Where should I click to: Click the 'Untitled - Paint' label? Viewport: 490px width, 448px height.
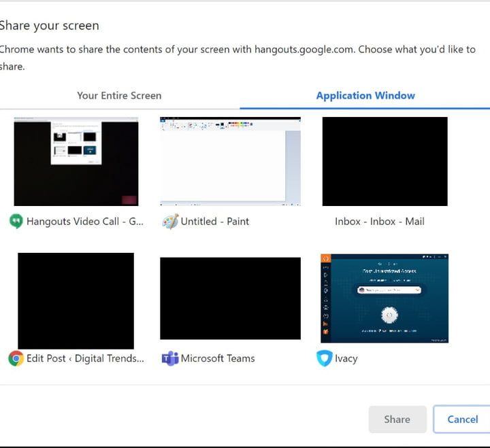pos(214,222)
